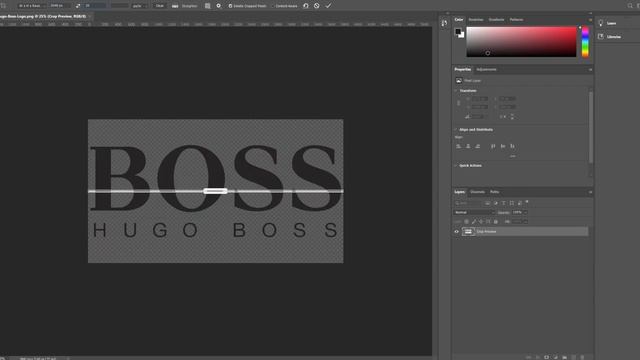Commit the crop with the checkmark icon
Screen dimensions: 640x360
(328, 6)
